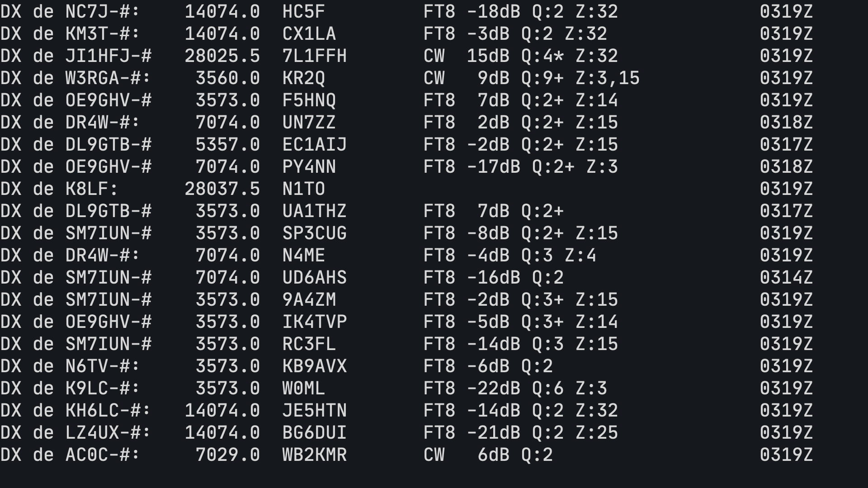Select the F5HNQ spot line
868x488 pixels.
pyautogui.click(x=407, y=100)
